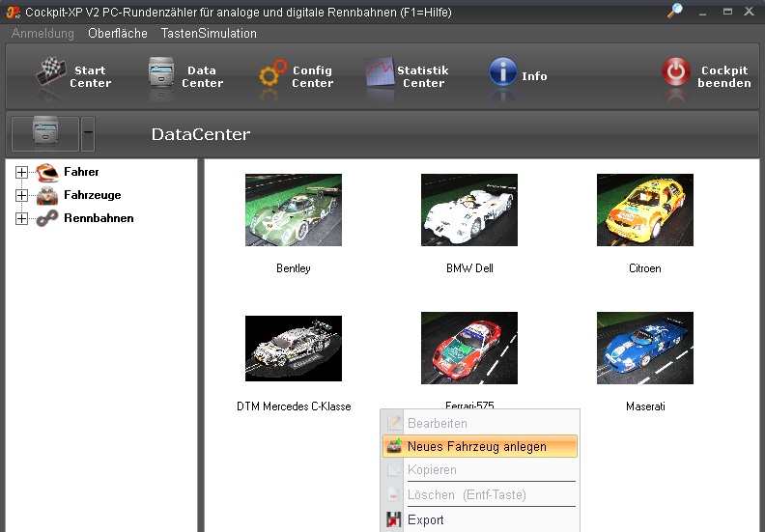Select Rennbahnen label in the tree
The height and width of the screenshot is (532, 765).
click(x=99, y=218)
